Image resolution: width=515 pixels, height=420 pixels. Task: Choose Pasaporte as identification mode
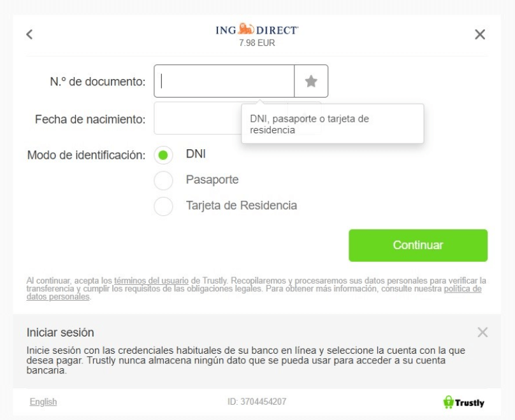point(163,180)
